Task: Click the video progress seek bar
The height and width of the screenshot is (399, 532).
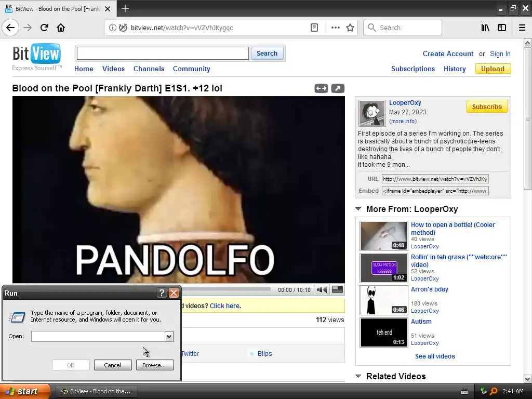Action: pos(226,290)
